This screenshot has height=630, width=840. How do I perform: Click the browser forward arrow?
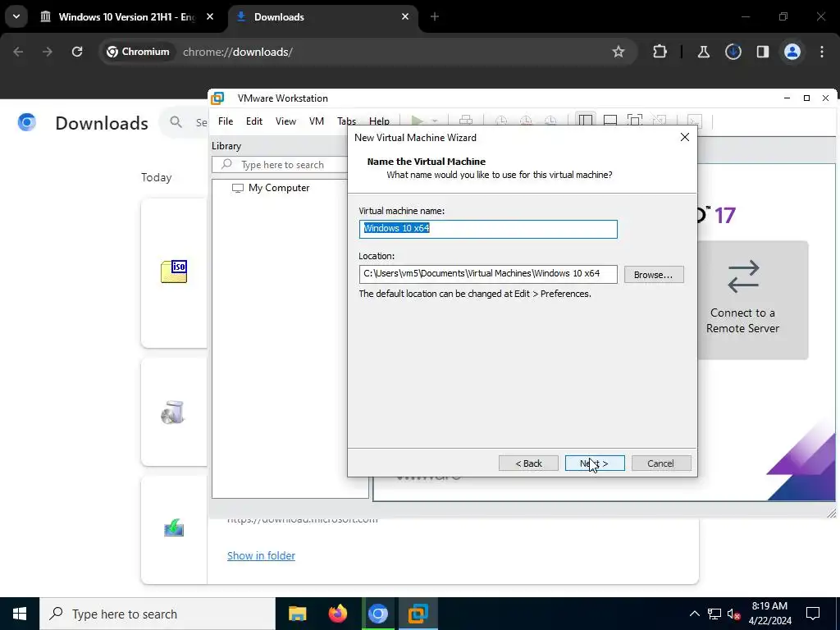48,52
